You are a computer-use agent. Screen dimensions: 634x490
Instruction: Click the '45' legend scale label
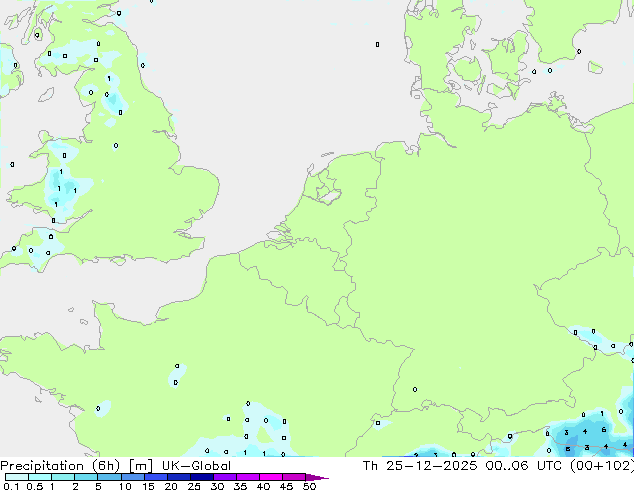tap(286, 486)
